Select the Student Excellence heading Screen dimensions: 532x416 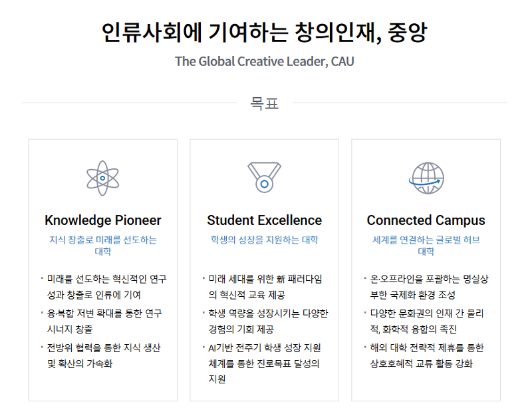coord(264,220)
